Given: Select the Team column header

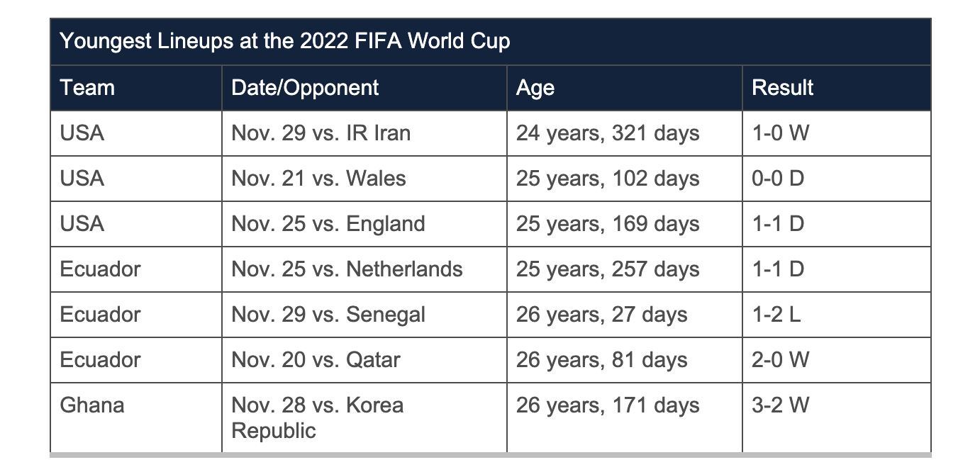Looking at the screenshot, I should pyautogui.click(x=136, y=88).
